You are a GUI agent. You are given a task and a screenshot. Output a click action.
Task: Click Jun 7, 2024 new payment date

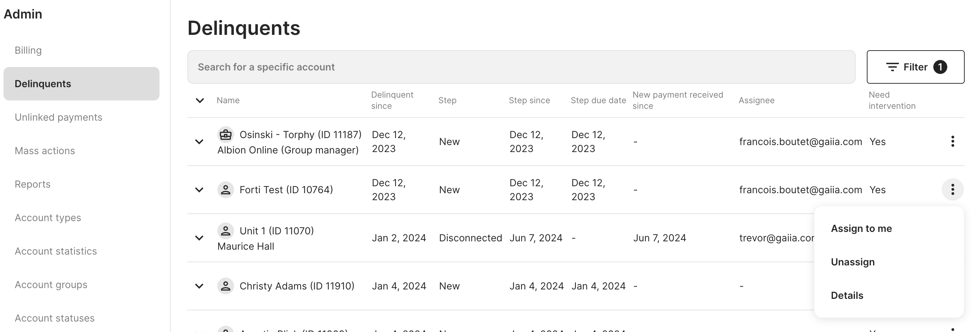point(660,238)
